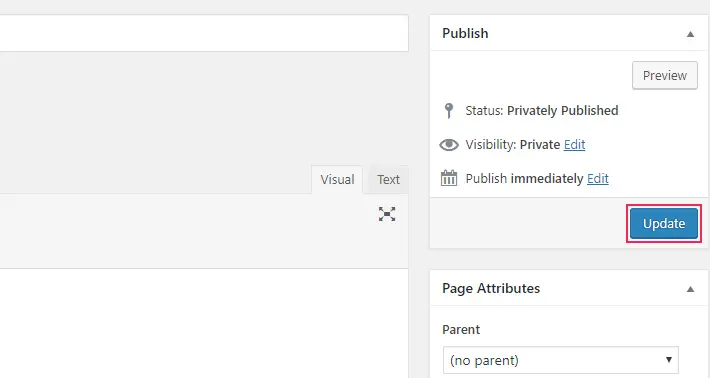
Task: Click the fullscreen distraction-free writing icon
Action: (x=387, y=214)
